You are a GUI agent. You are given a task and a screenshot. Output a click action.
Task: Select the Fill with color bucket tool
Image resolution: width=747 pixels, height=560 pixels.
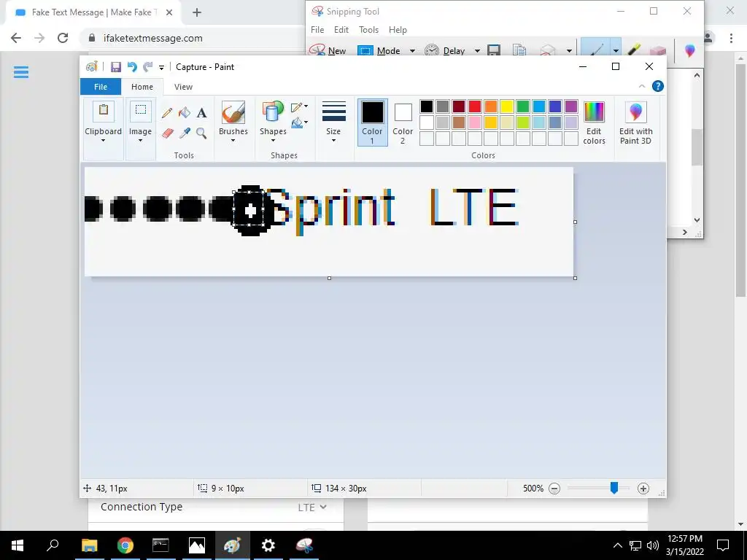pyautogui.click(x=185, y=113)
